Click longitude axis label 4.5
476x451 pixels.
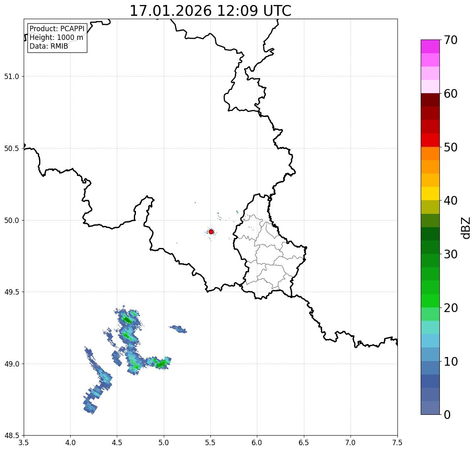(117, 443)
